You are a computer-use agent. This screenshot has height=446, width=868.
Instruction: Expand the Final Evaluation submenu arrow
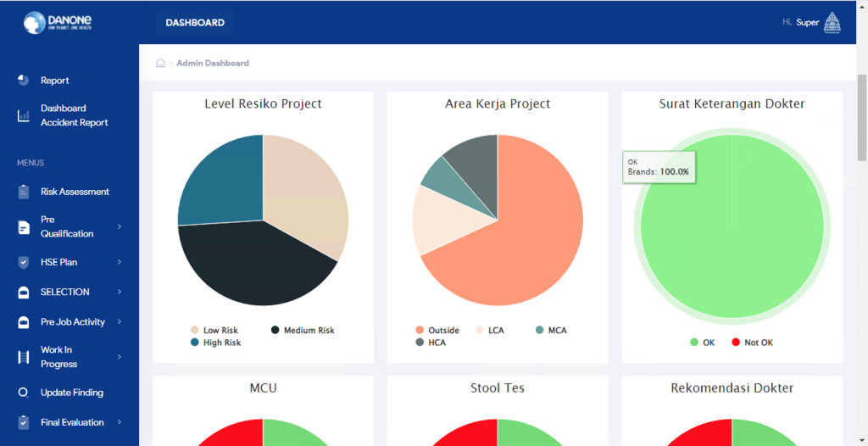[x=119, y=422]
